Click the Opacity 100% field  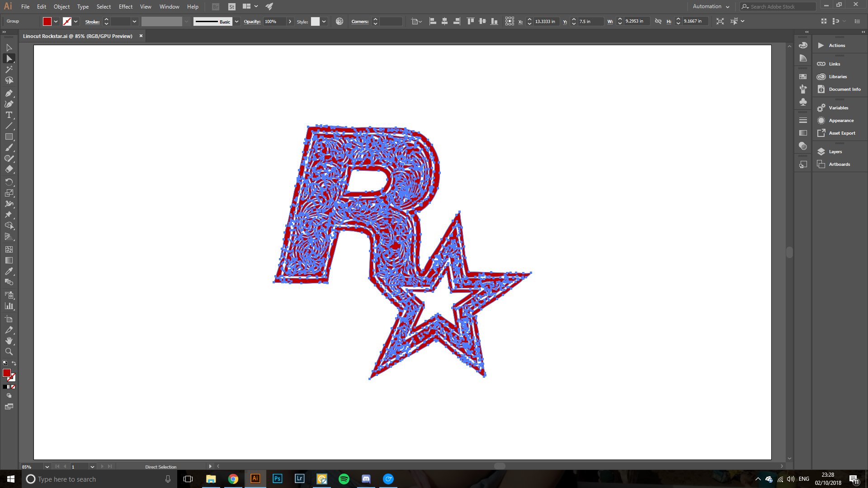pos(274,21)
